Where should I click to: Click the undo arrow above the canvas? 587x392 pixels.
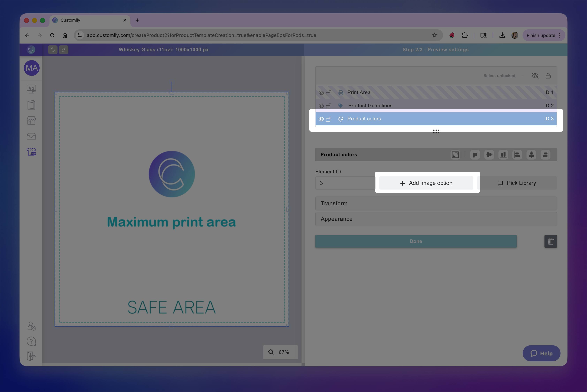click(52, 50)
